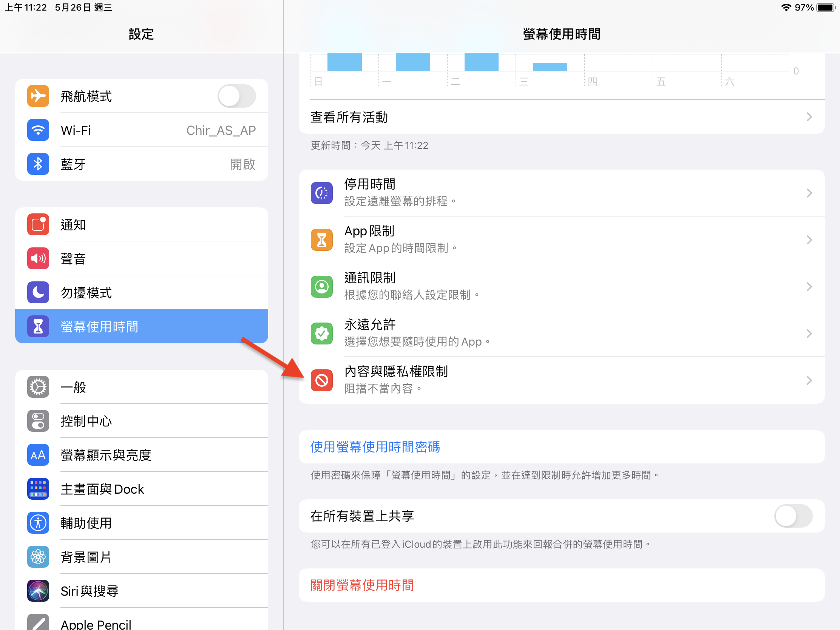Tap the Bluetooth (藍牙) icon in sidebar

pos(38,164)
